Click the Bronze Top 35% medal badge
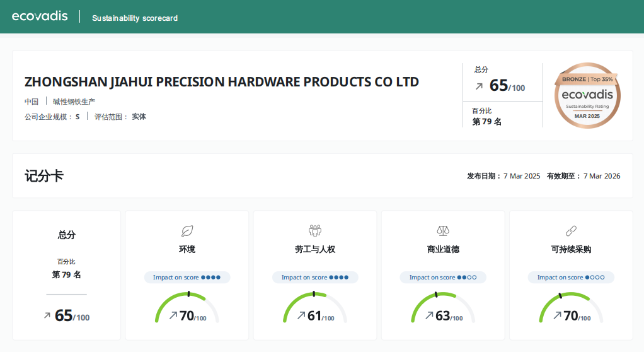The height and width of the screenshot is (352, 644). [587, 95]
